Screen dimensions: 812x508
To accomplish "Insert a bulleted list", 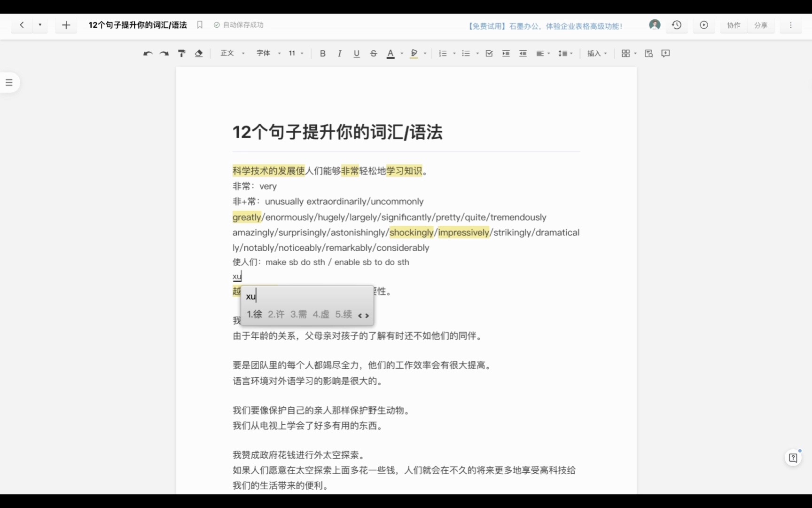I will pos(466,54).
